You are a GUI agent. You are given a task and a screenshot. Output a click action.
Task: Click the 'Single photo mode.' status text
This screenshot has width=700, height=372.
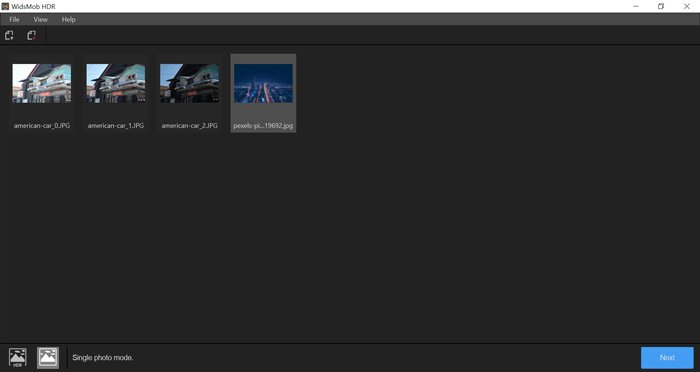(x=103, y=358)
